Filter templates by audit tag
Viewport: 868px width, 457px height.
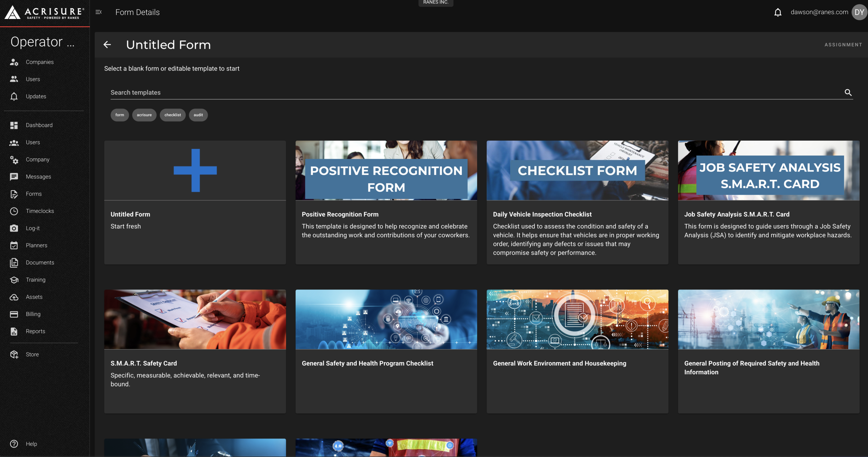point(198,115)
